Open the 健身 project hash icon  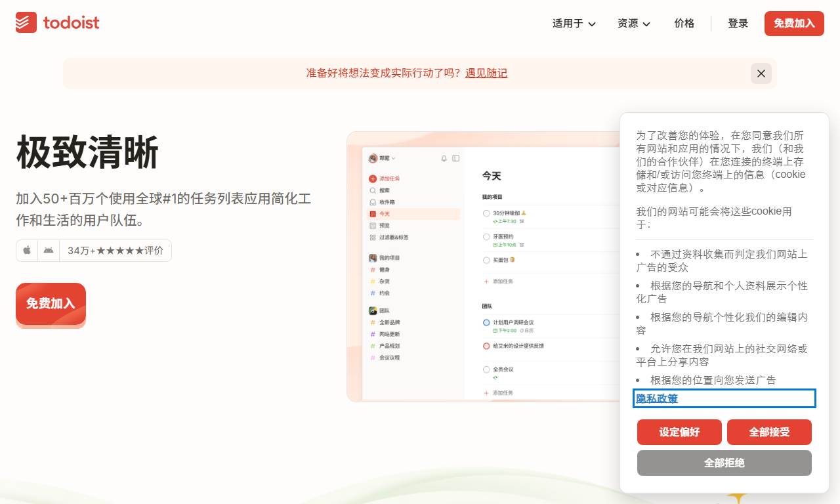point(373,270)
